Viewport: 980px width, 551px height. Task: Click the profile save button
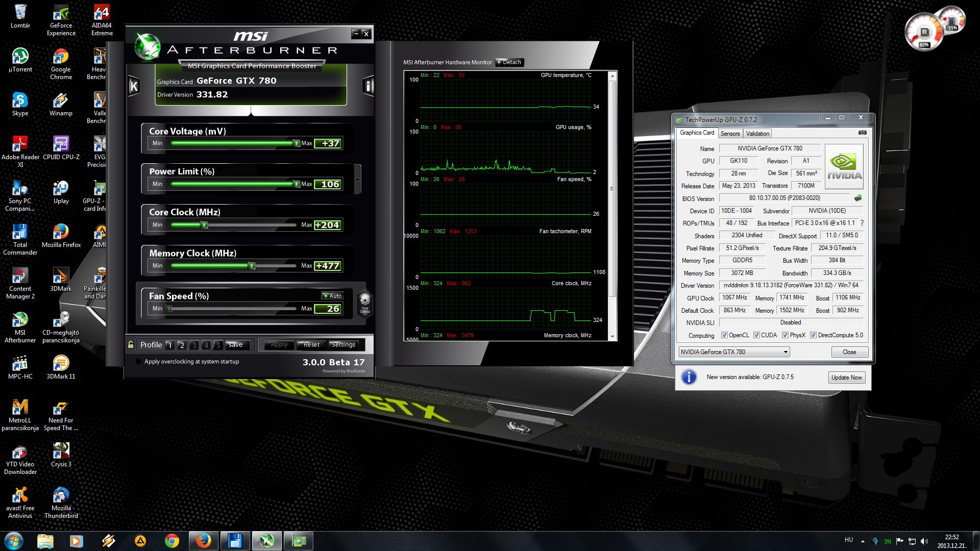[236, 345]
